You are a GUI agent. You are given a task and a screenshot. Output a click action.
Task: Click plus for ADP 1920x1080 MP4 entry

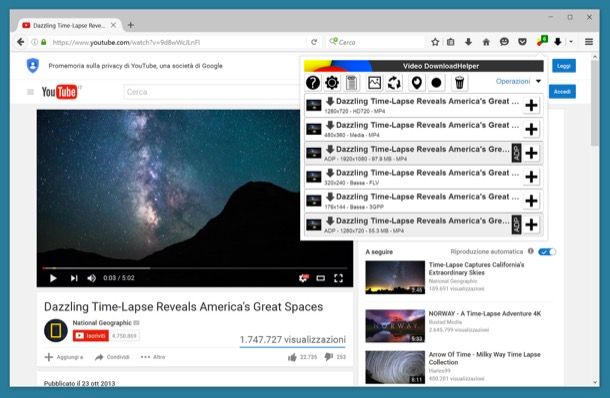(531, 153)
